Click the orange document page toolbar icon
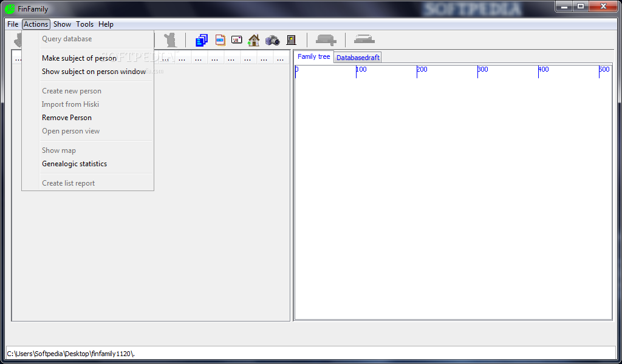Viewport: 622px width, 364px height. point(220,40)
